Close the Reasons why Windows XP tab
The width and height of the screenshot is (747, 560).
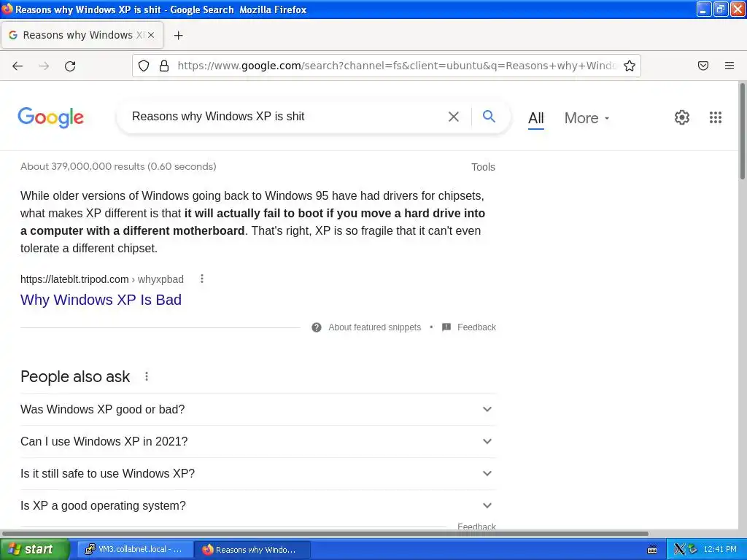(151, 35)
